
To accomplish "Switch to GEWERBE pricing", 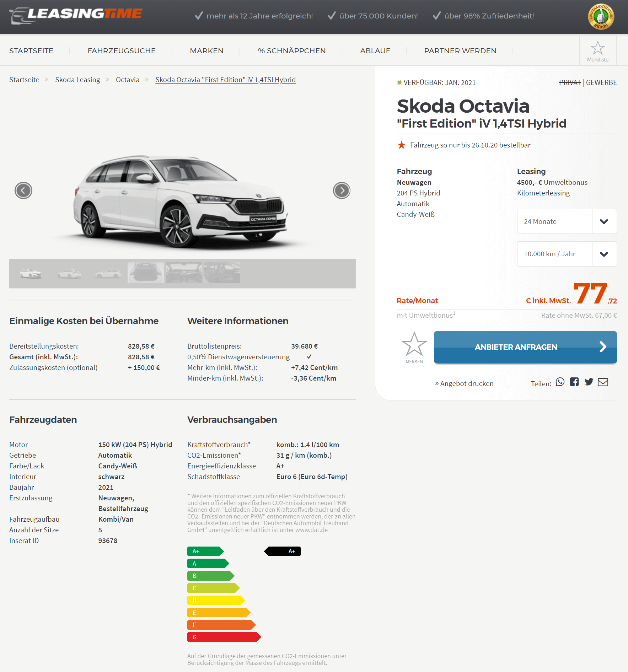I will click(x=601, y=82).
